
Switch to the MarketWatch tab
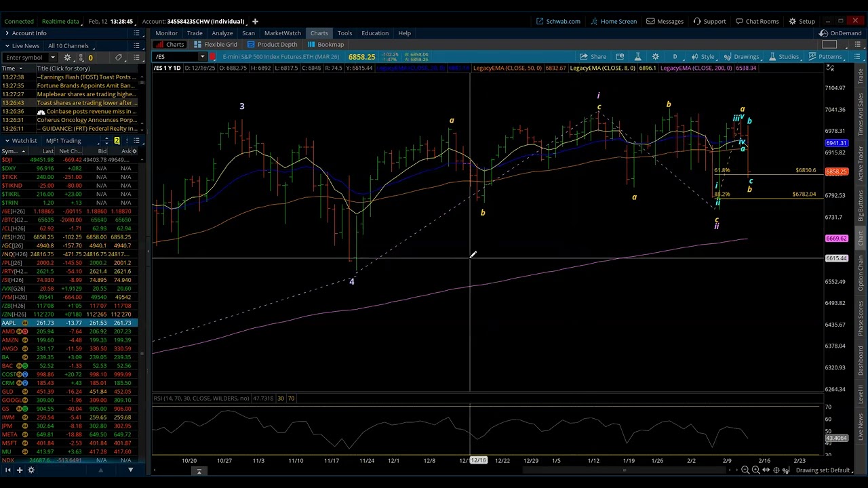(x=282, y=33)
